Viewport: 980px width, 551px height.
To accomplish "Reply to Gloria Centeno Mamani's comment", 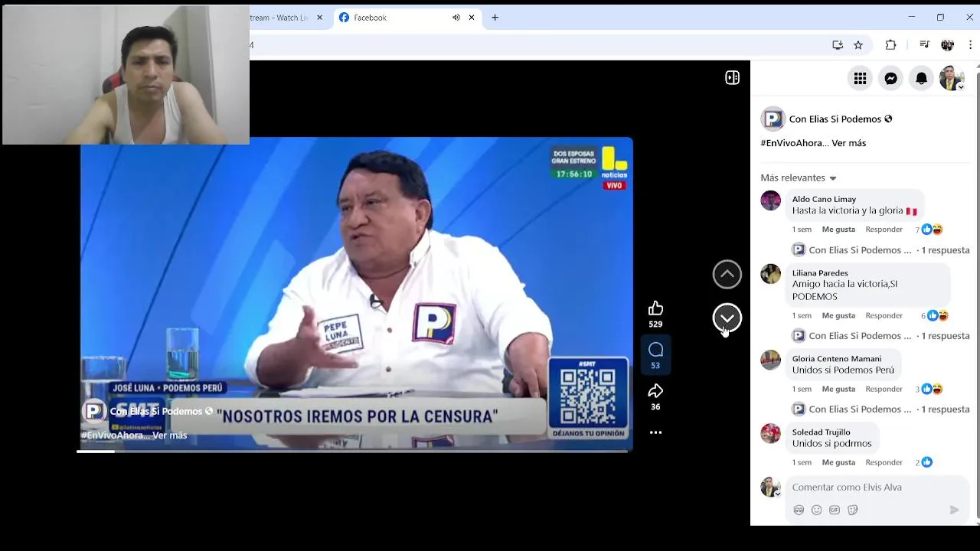I will point(884,389).
